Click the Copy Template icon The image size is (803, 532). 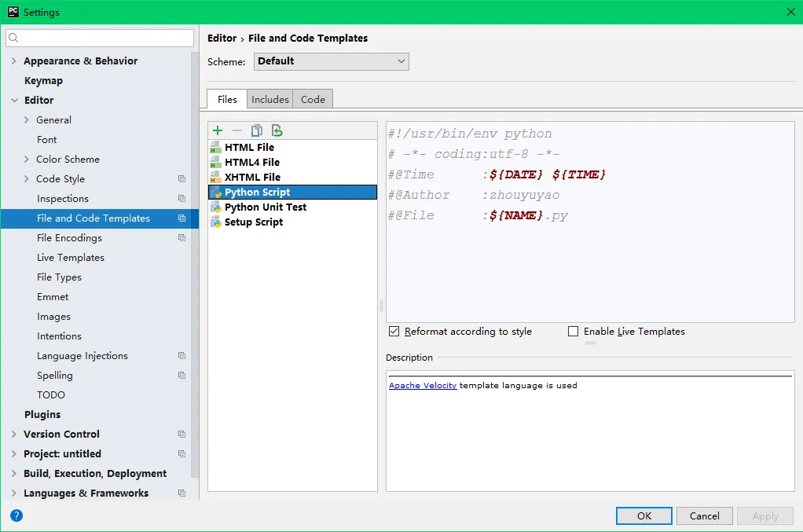tap(257, 130)
